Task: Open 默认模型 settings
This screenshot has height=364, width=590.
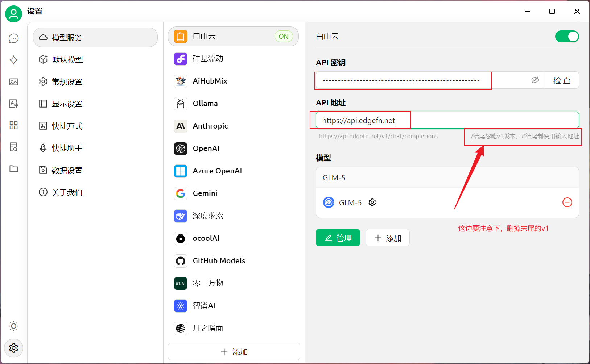Action: [95, 59]
